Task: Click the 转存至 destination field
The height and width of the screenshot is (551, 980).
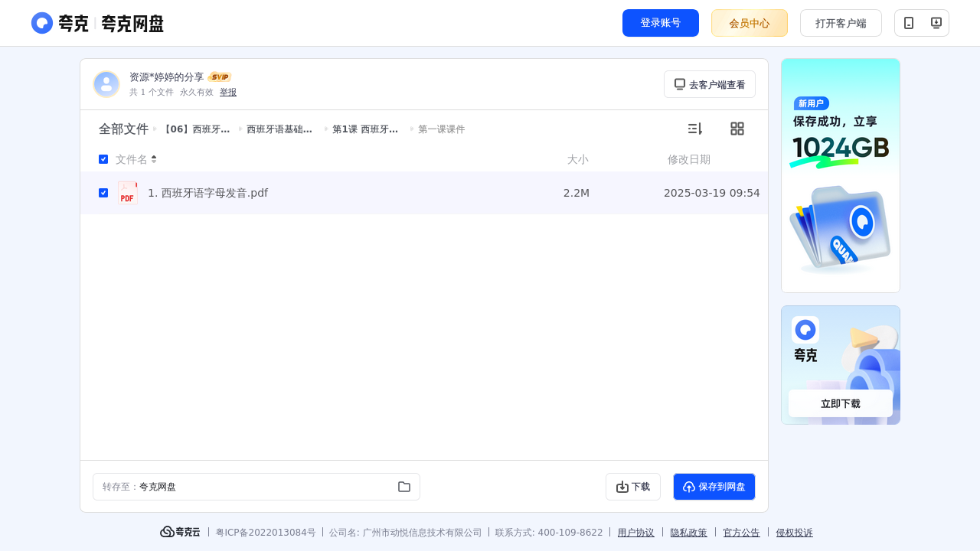Action: click(x=256, y=487)
